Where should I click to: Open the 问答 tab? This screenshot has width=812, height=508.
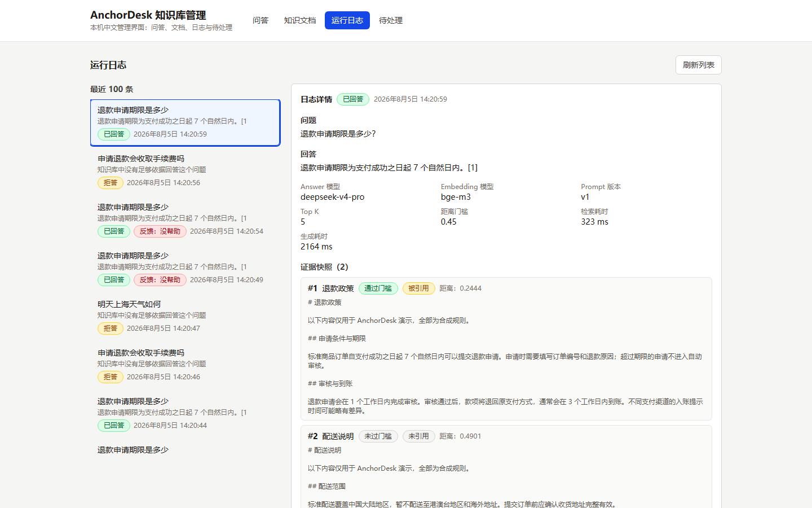260,20
